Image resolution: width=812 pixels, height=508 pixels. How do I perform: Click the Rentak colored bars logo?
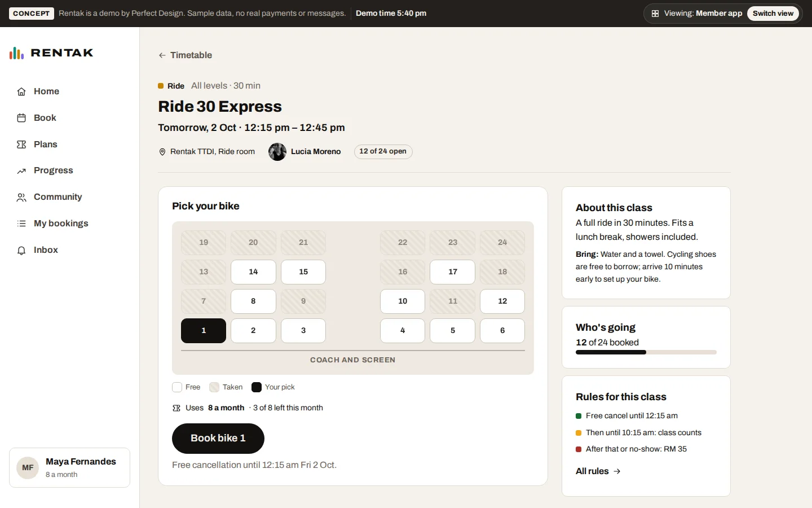[16, 53]
